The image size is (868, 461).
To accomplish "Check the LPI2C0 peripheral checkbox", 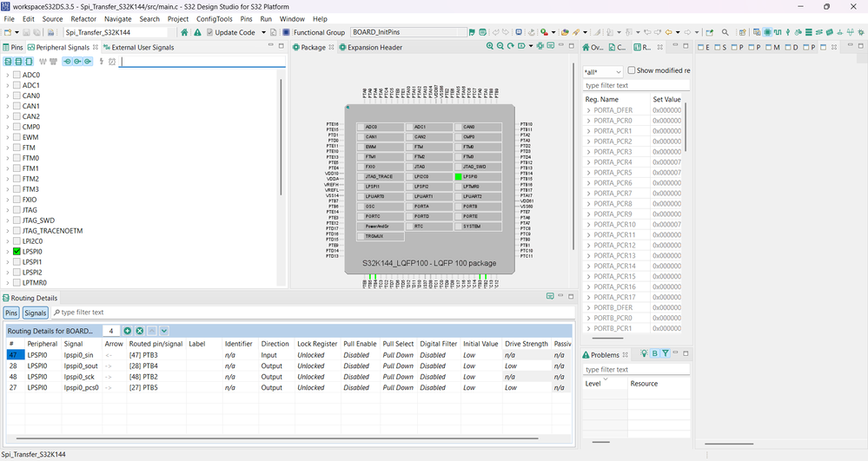I will (x=17, y=241).
